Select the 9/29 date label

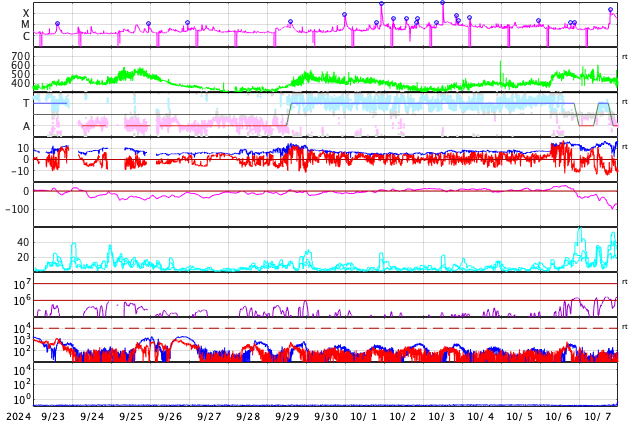(287, 417)
